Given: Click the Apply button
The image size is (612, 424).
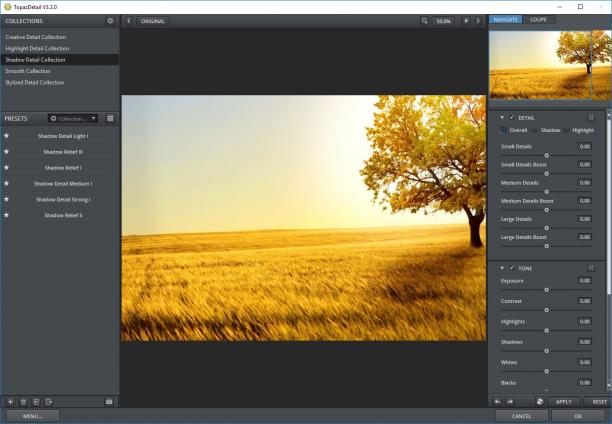Looking at the screenshot, I should [564, 402].
